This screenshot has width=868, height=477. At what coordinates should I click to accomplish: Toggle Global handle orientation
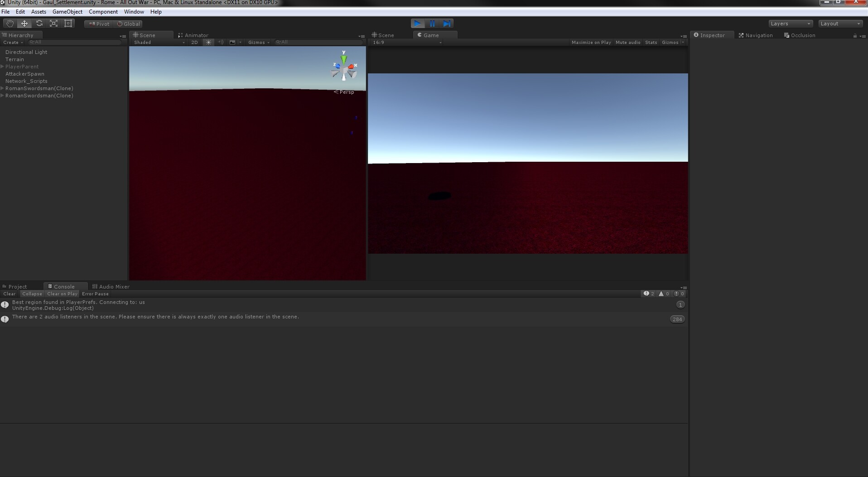(128, 24)
